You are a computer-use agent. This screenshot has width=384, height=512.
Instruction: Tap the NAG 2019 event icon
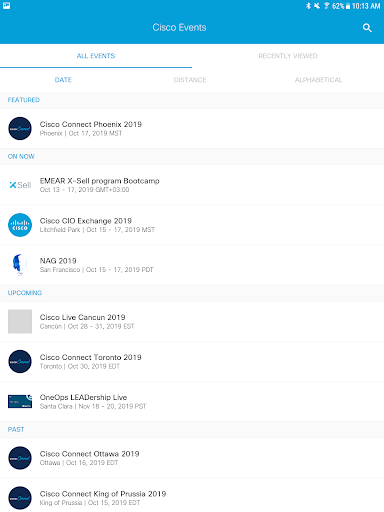point(20,265)
